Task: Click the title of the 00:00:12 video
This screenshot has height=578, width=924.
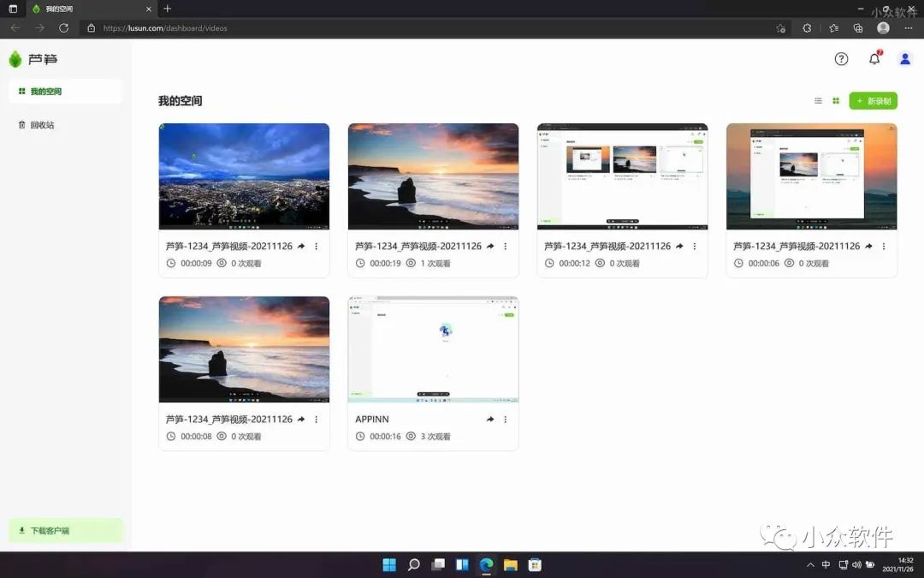Action: pyautogui.click(x=607, y=246)
